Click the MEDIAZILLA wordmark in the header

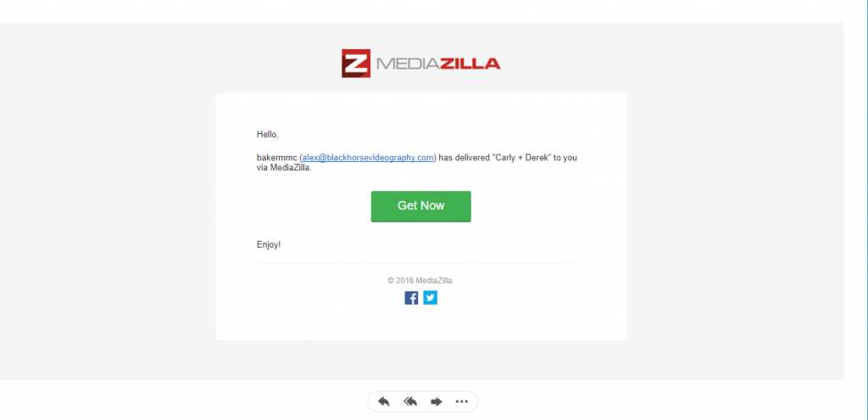point(438,64)
